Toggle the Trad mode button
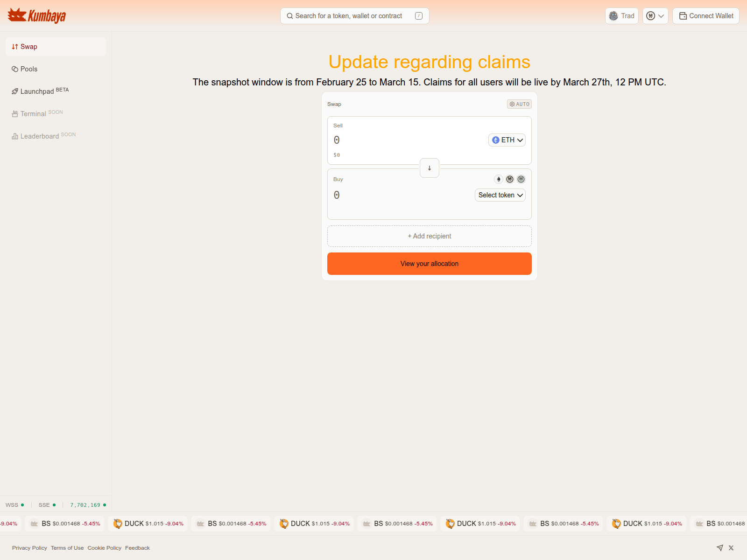This screenshot has width=747, height=560. [x=622, y=16]
